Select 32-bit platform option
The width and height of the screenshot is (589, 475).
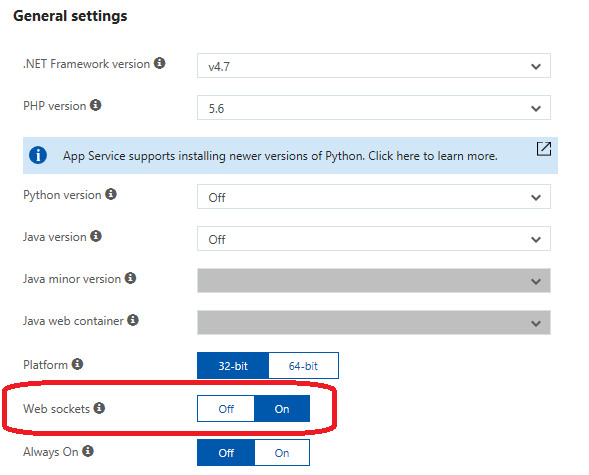[233, 366]
